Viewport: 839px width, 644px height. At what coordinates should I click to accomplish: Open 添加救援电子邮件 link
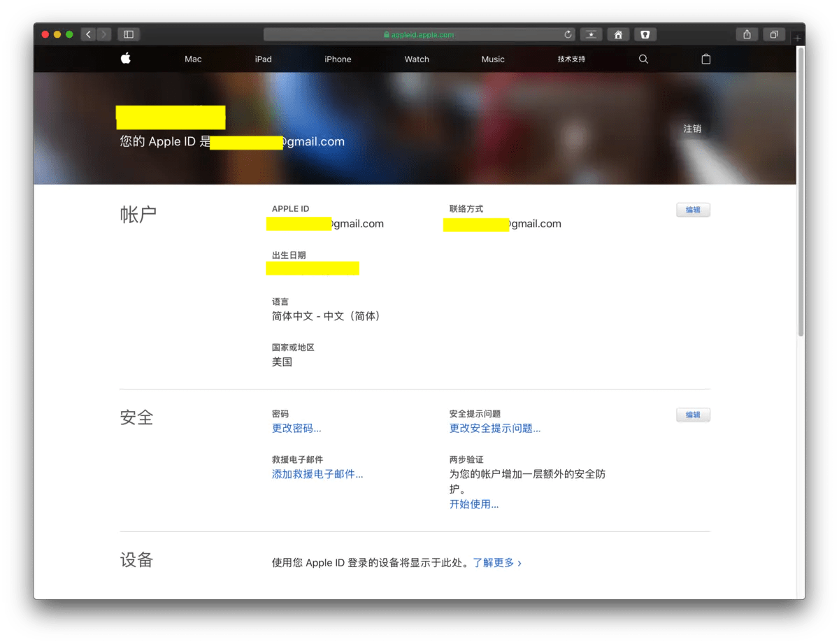point(317,474)
